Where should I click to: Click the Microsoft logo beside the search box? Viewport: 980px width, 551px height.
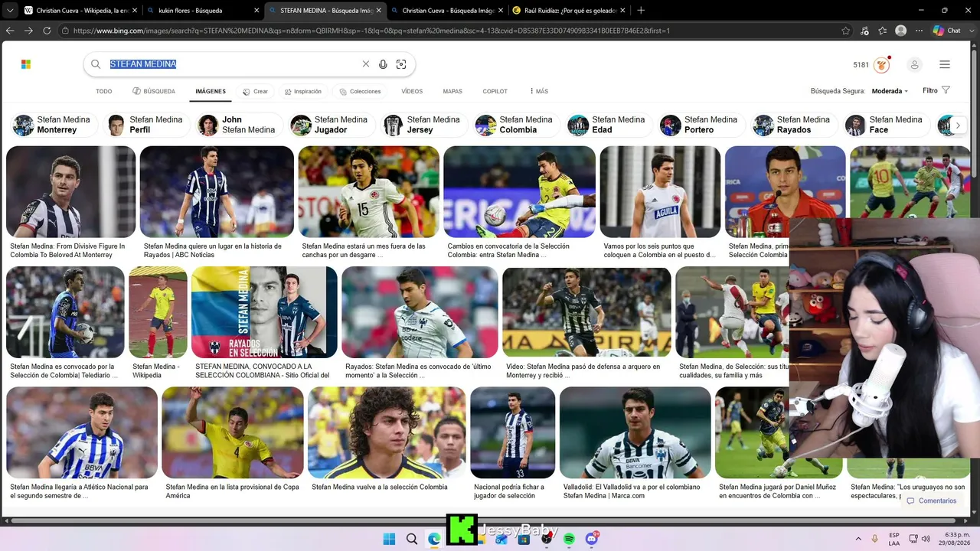coord(26,64)
